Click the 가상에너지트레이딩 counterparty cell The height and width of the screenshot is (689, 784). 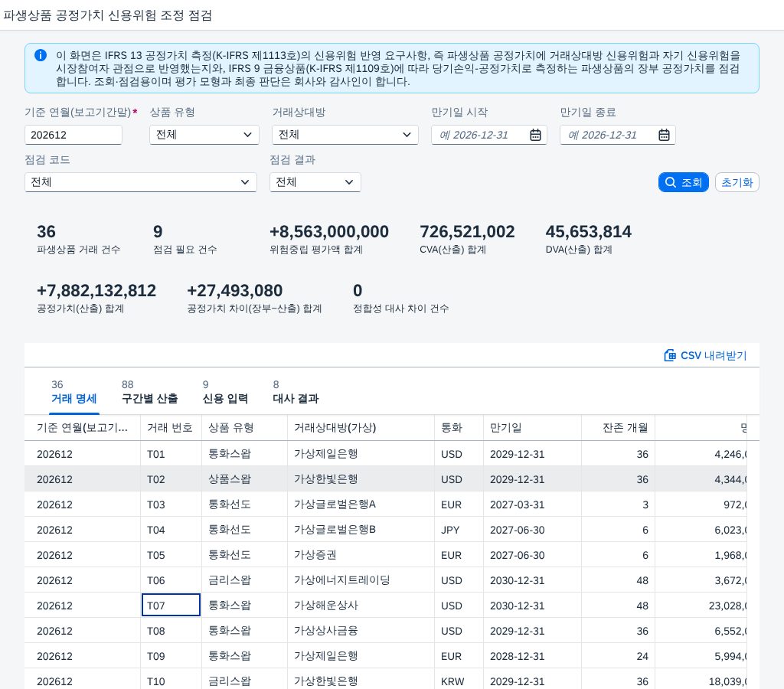point(361,580)
